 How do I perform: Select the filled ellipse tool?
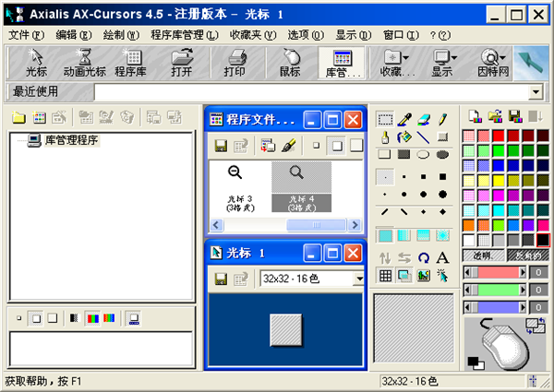point(442,154)
